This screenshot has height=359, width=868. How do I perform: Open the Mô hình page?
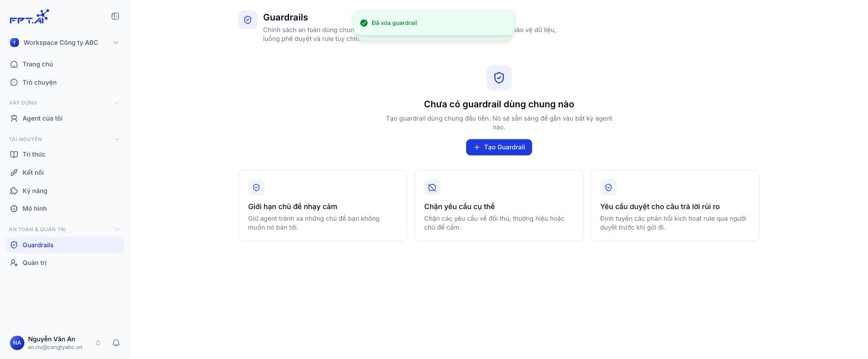pyautogui.click(x=65, y=209)
